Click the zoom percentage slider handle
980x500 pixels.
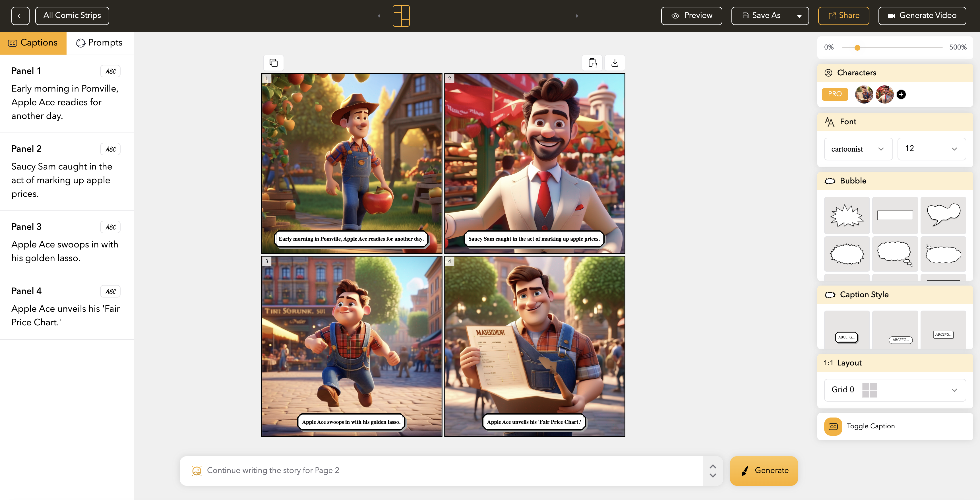click(857, 47)
